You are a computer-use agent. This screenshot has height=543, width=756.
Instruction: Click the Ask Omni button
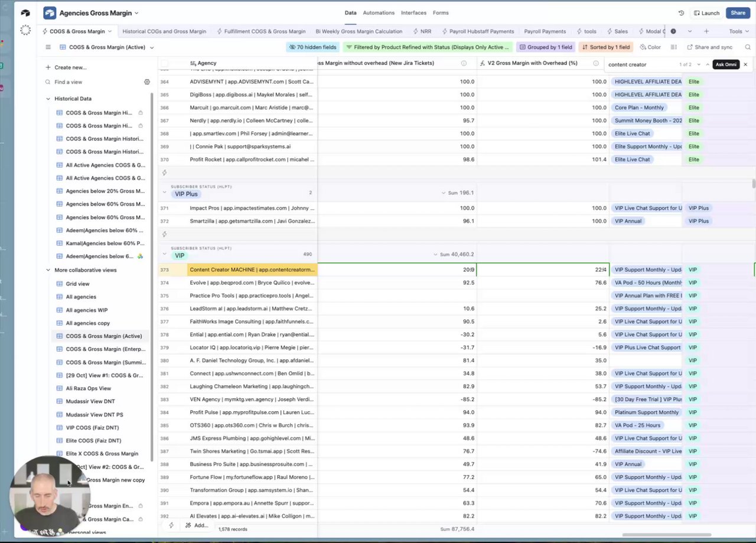click(726, 64)
